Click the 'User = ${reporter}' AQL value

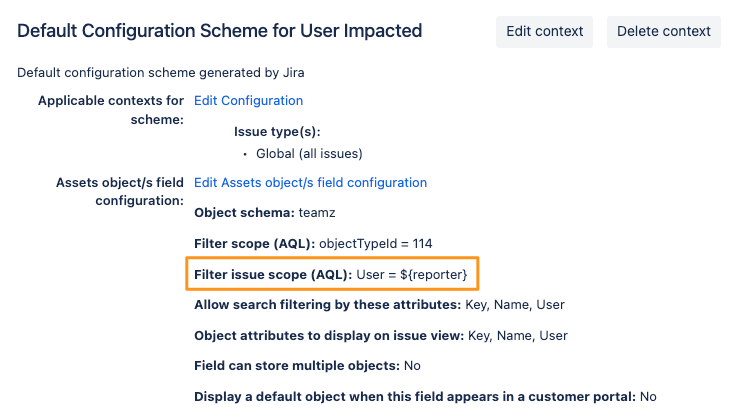click(x=412, y=273)
